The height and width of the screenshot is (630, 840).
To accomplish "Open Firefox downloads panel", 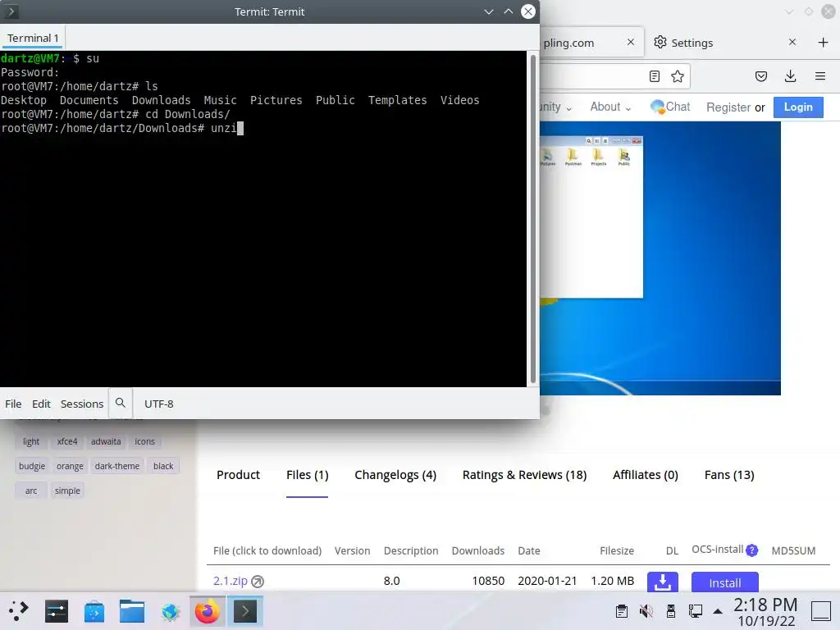I will 790,76.
